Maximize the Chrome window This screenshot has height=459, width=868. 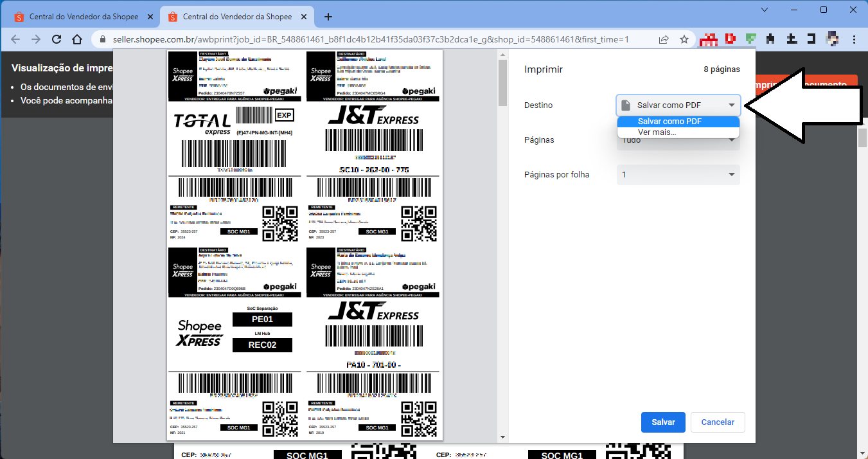(824, 10)
